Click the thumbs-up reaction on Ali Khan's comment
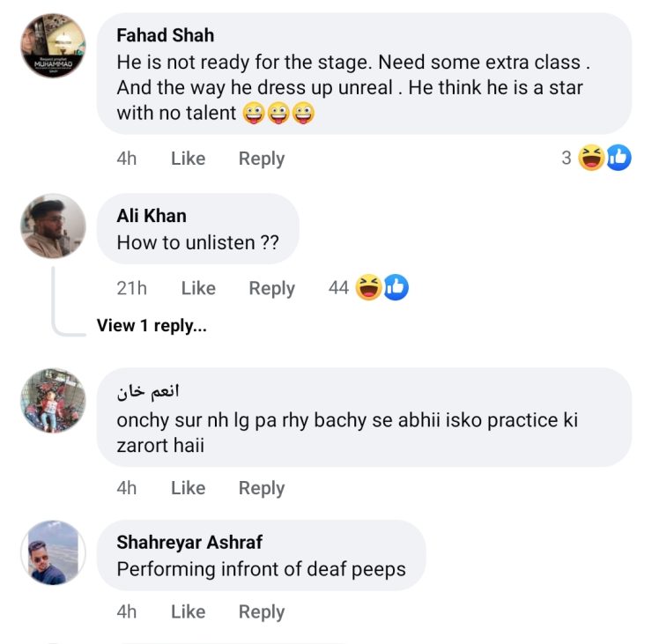Screen dimensions: 652x644 tap(396, 288)
